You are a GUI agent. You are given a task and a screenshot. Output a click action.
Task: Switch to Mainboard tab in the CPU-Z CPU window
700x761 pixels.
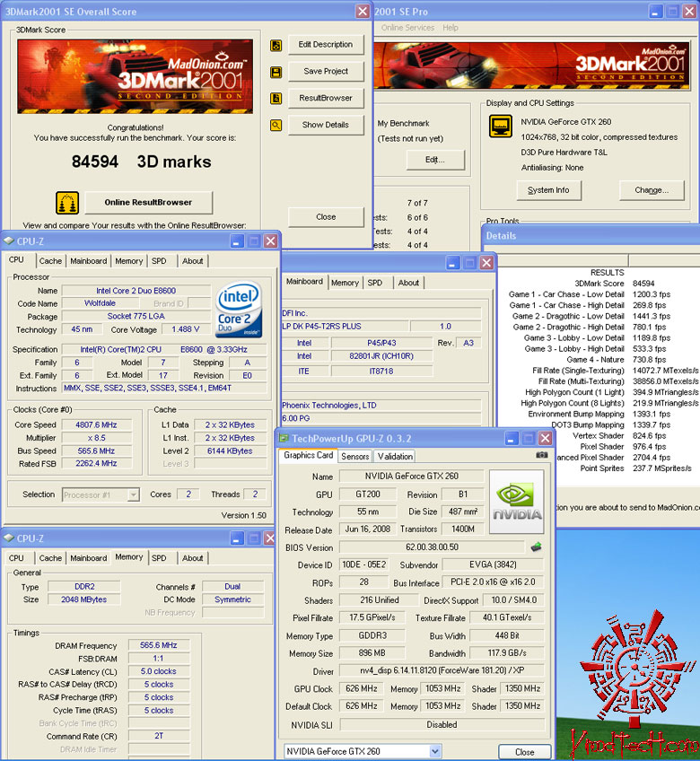[88, 261]
